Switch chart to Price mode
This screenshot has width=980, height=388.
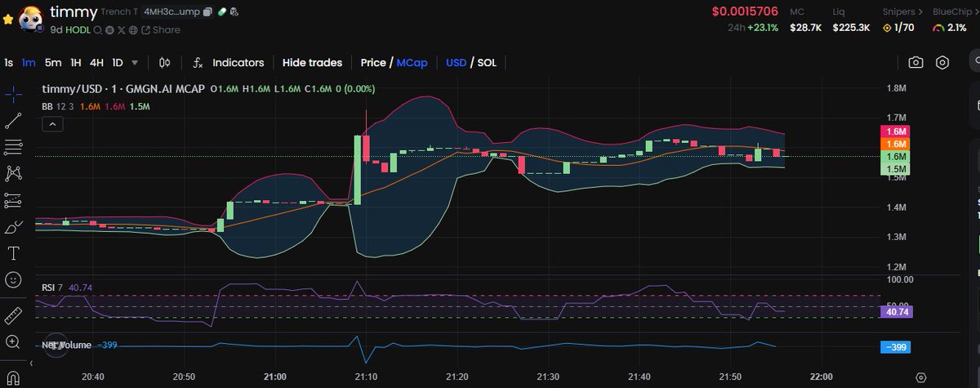373,63
